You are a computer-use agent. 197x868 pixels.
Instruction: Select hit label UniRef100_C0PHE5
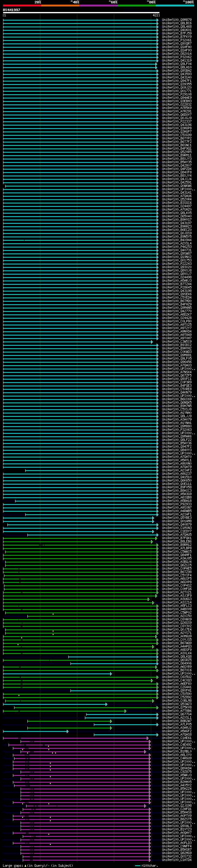tap(176, 568)
